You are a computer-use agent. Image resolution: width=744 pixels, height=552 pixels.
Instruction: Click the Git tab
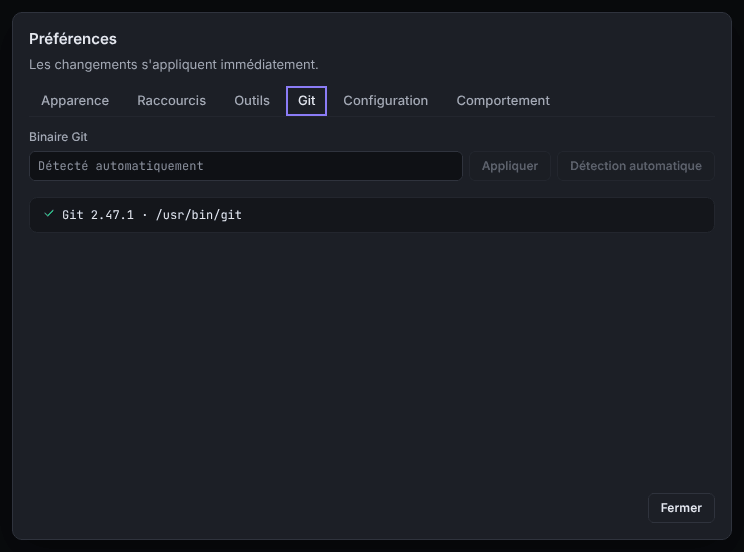[307, 101]
